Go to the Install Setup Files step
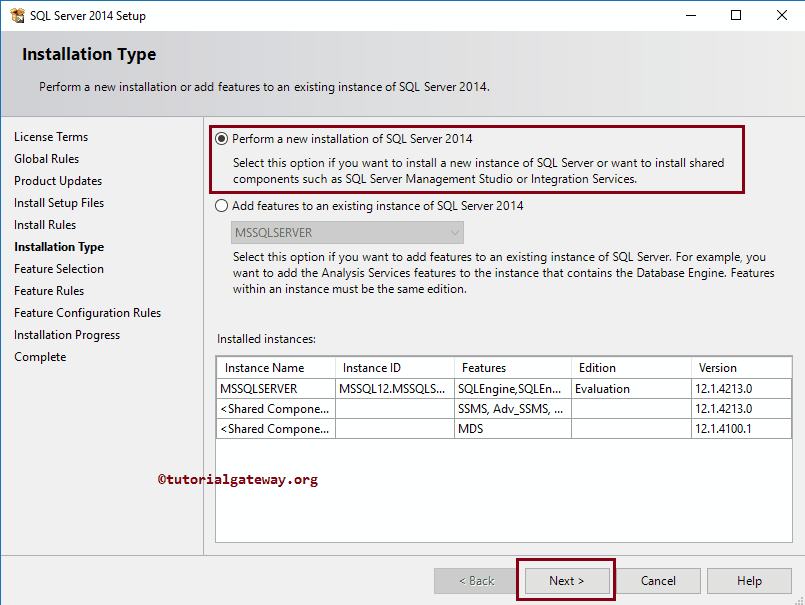Viewport: 805px width, 605px height. pos(58,202)
